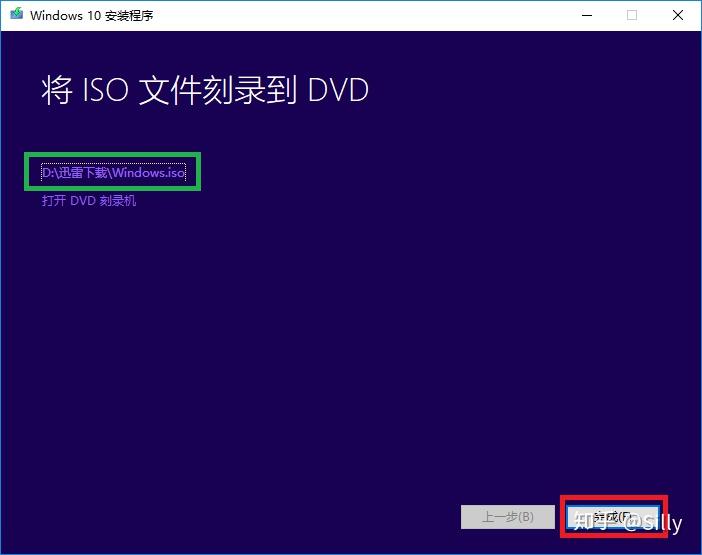Viewport: 702px width, 555px height.
Task: Click the 完成(F) finish button
Action: pos(613,517)
